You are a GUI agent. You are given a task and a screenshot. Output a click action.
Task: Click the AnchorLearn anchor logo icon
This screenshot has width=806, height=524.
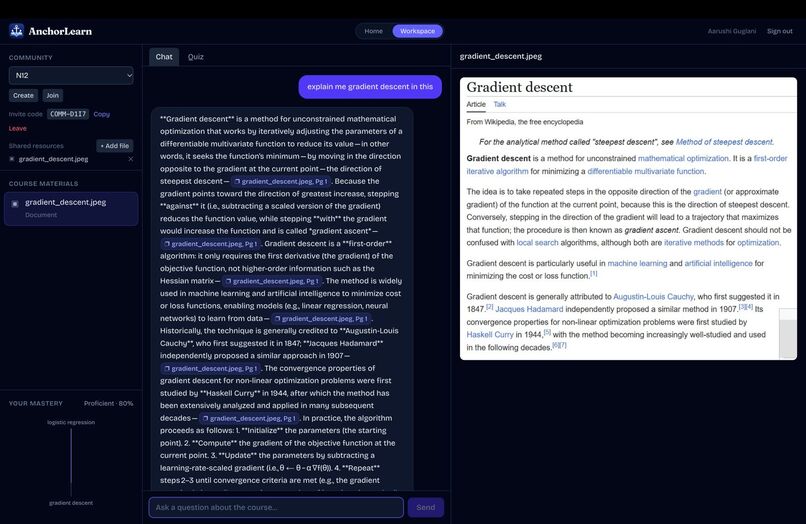pos(16,31)
